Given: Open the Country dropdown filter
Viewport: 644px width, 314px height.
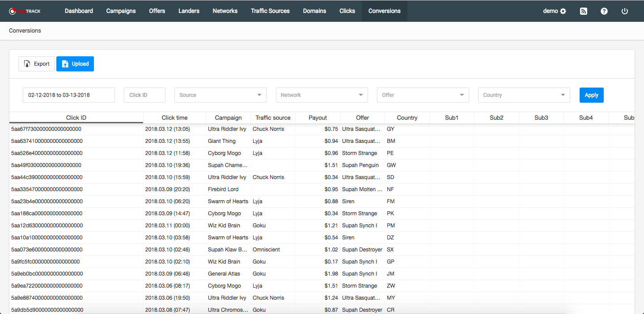Looking at the screenshot, I should click(524, 95).
